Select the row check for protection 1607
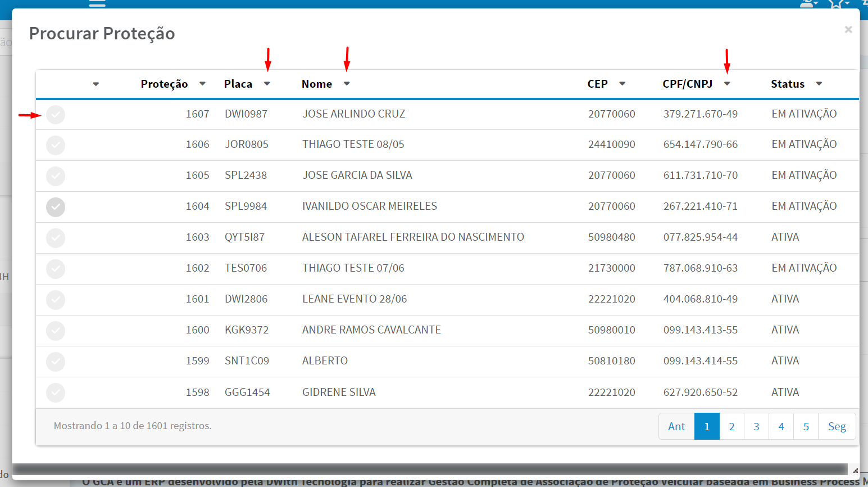 click(56, 115)
